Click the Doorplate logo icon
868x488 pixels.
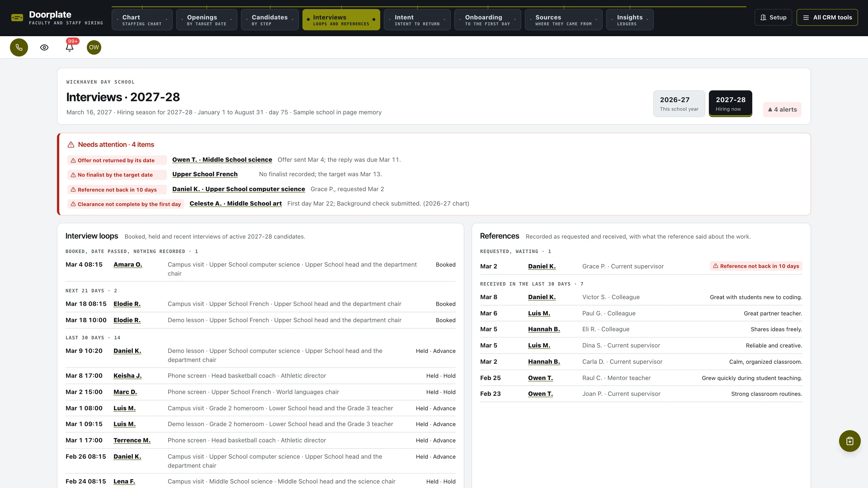[x=17, y=18]
